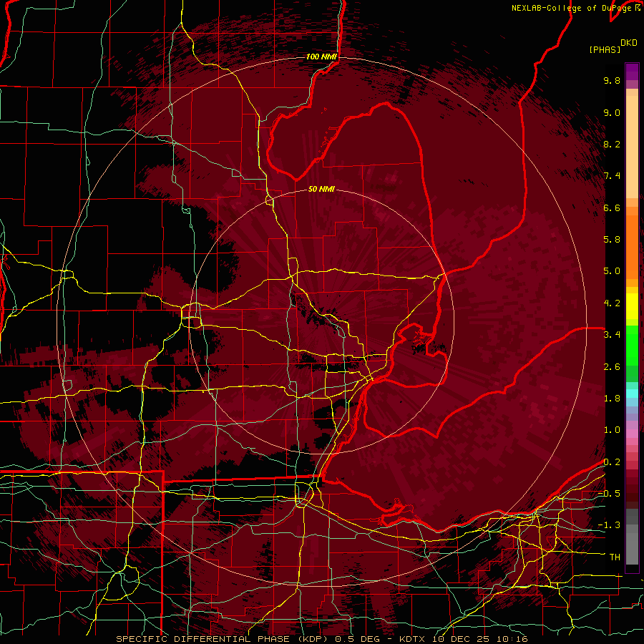Click the 0.2 value on the color scale
Viewport: 644px width, 644px height.
coord(612,462)
